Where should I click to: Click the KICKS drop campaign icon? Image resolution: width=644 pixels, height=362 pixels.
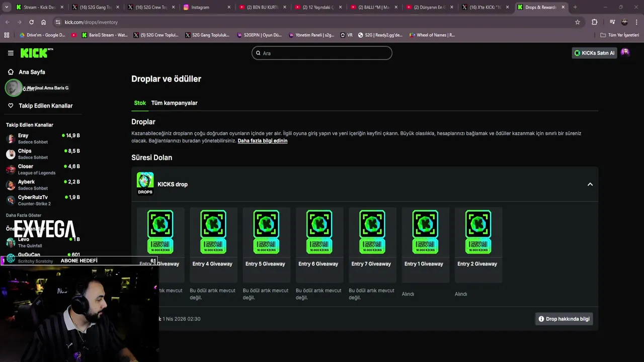coord(145,184)
